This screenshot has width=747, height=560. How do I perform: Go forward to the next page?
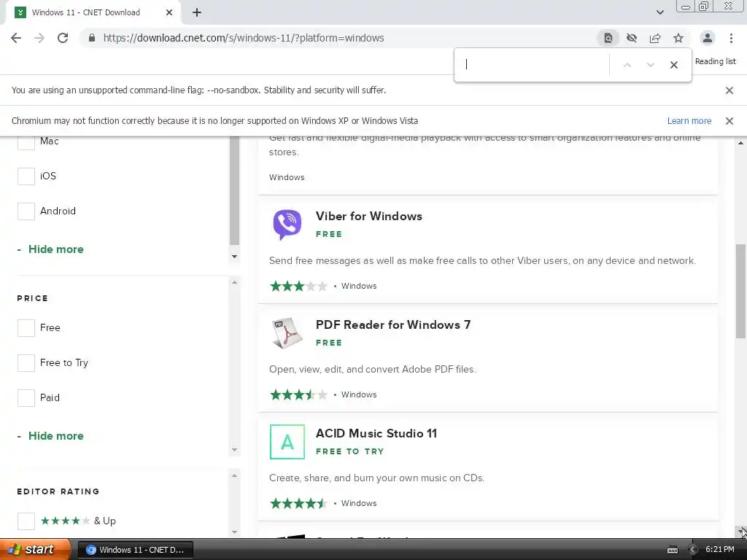pyautogui.click(x=39, y=38)
